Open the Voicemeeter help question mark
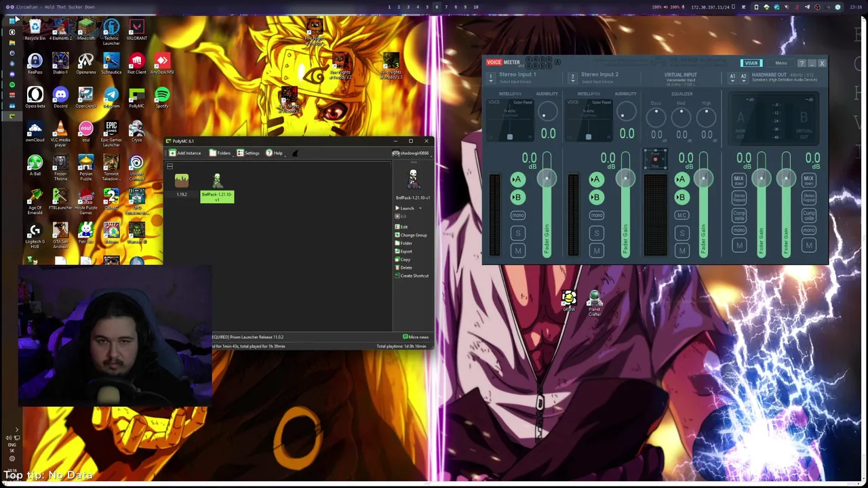The image size is (868, 488). coord(802,63)
